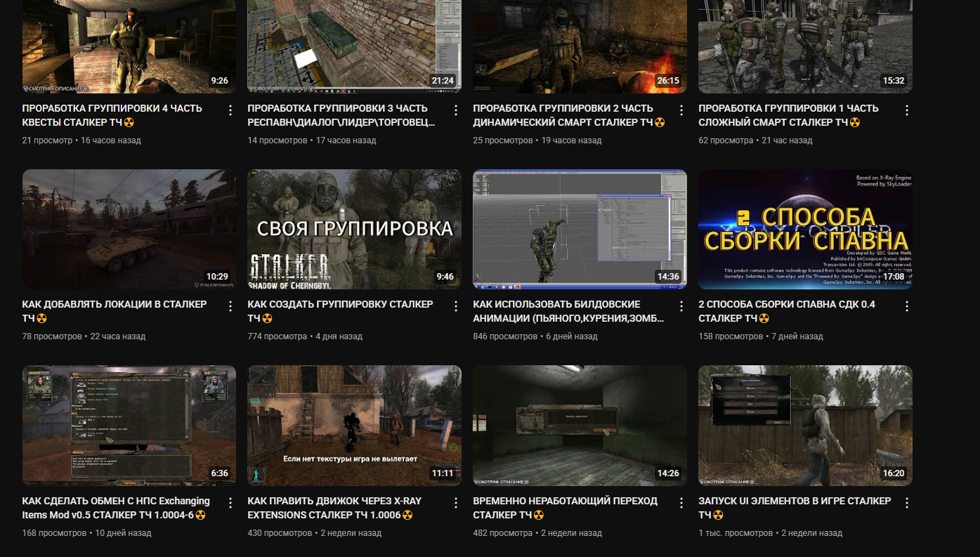Show three-dot menu beside 2 СПОСОБА СБОРКИ СПАВНА title
This screenshot has width=980, height=557.
coord(906,306)
